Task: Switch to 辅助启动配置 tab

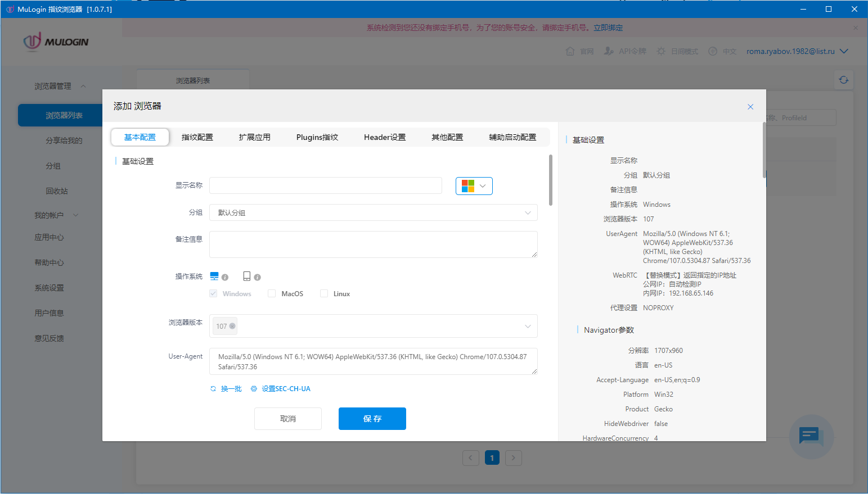Action: (512, 137)
